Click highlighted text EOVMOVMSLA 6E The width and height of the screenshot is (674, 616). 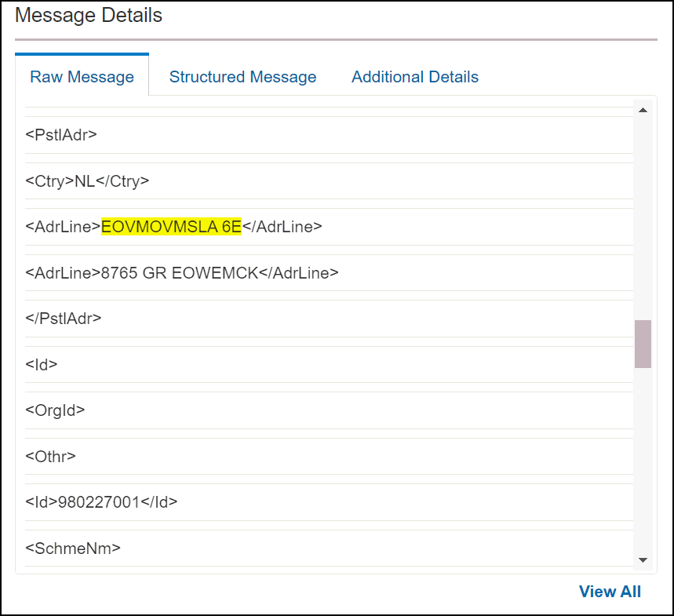pos(171,227)
